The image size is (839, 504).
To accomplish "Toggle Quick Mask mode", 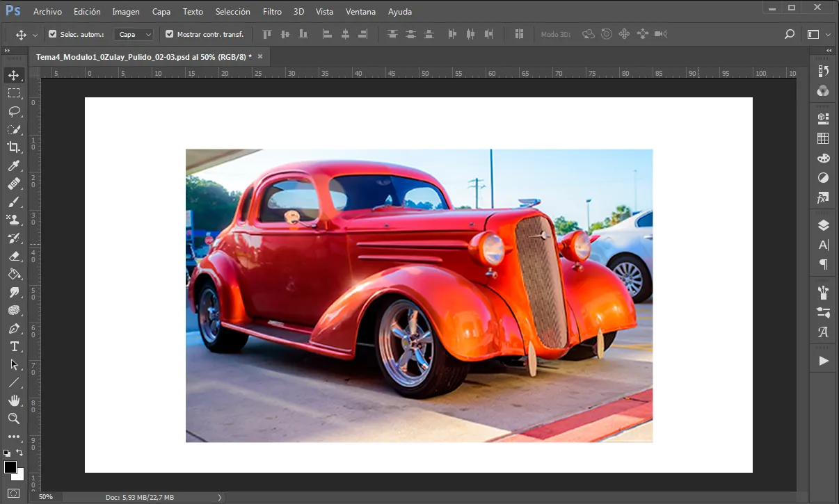I will point(14,494).
